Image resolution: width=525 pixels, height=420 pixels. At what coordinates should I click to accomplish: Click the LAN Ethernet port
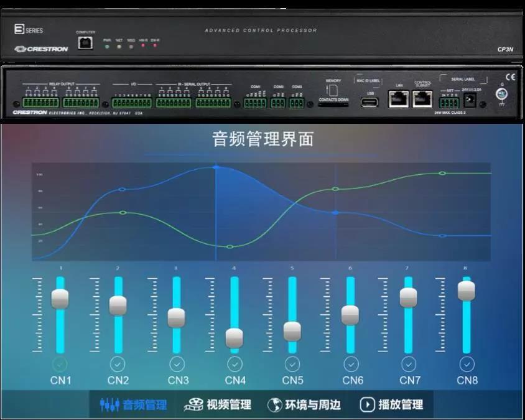(x=399, y=99)
